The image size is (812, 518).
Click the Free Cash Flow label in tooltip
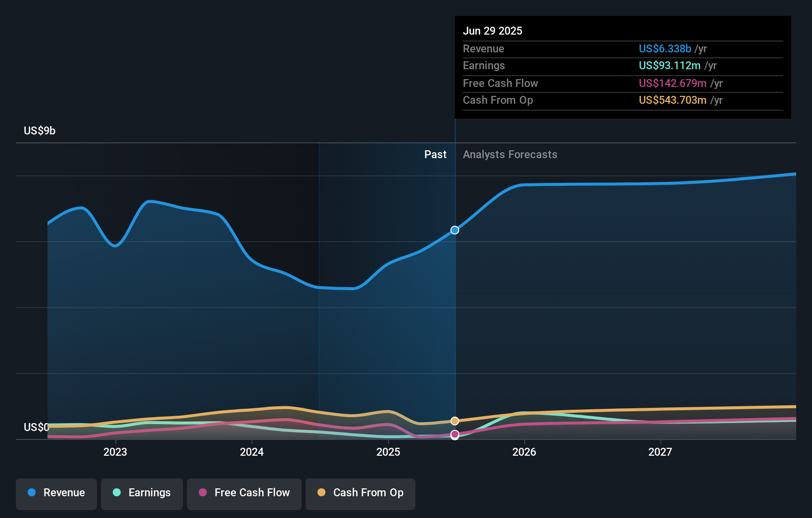tap(500, 83)
